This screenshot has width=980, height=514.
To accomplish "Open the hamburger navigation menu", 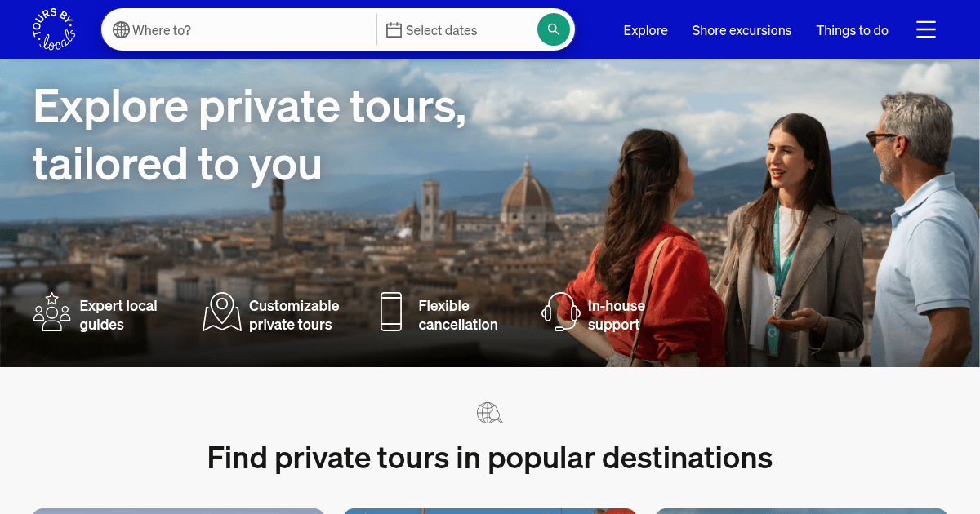I will point(926,29).
